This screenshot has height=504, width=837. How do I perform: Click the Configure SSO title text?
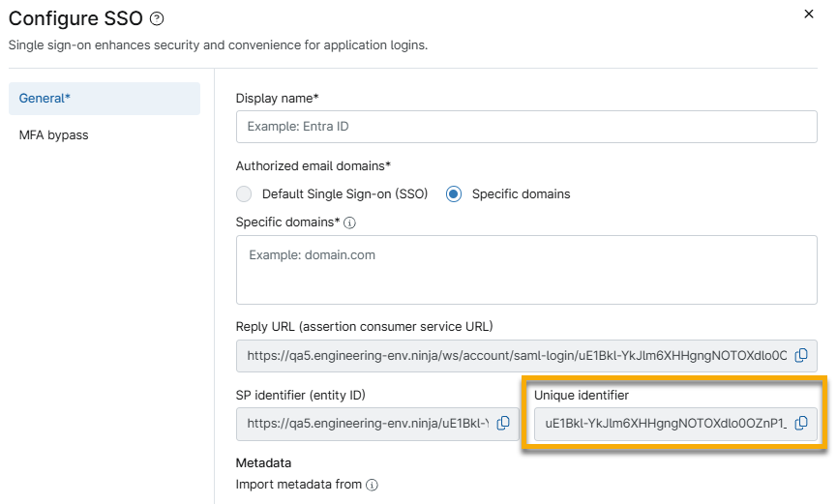click(x=75, y=18)
